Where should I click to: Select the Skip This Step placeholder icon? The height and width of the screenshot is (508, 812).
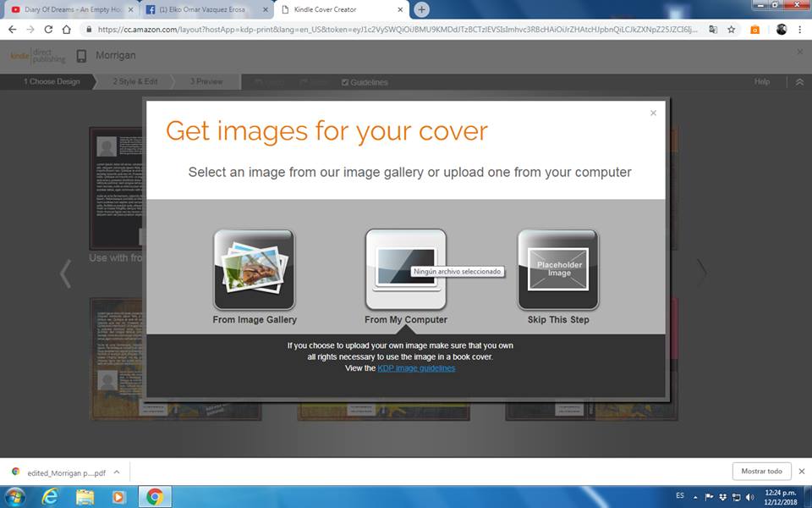tap(558, 270)
